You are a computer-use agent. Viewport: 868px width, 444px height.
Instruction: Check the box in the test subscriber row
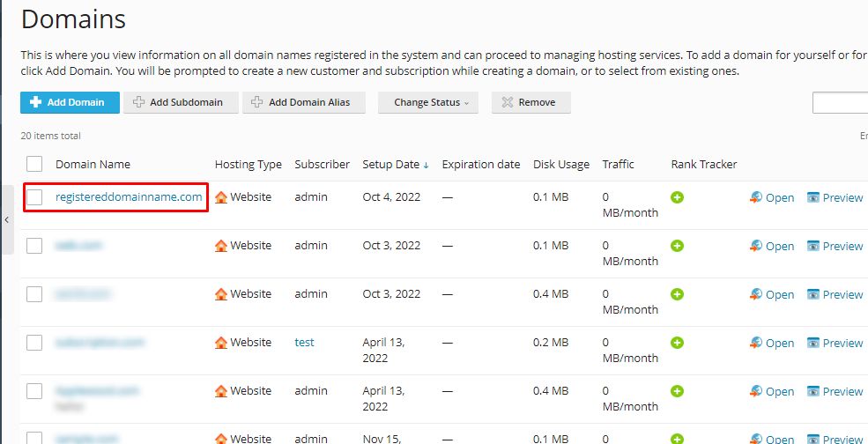34,343
